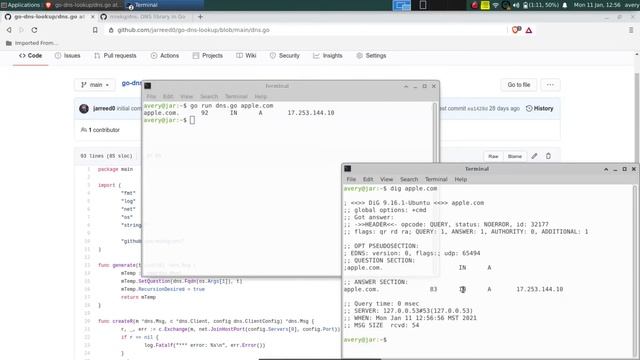Open the Applications menu in top panel

point(20,5)
